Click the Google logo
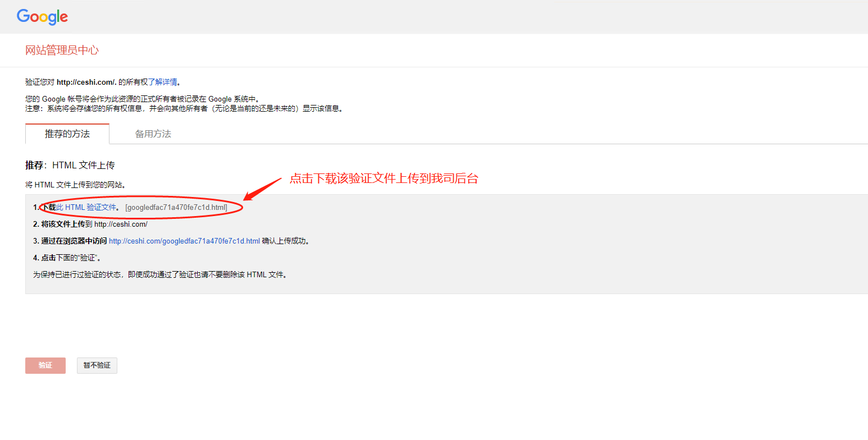 click(x=42, y=17)
